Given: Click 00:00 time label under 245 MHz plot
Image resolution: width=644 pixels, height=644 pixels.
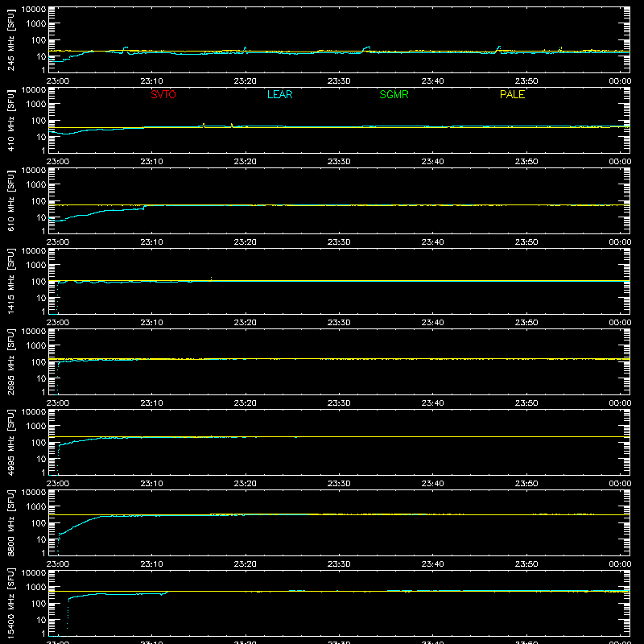Looking at the screenshot, I should pos(620,81).
